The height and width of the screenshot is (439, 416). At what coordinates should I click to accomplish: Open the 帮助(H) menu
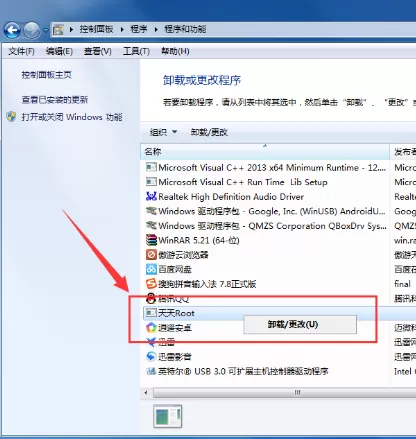click(x=175, y=51)
